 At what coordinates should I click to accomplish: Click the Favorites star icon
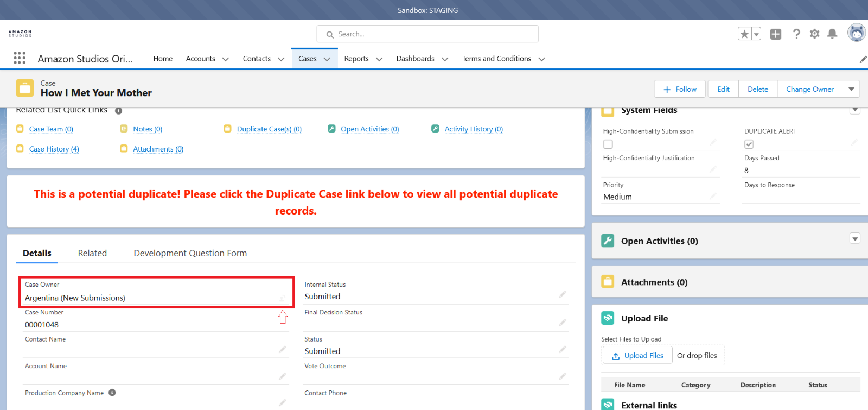[745, 34]
